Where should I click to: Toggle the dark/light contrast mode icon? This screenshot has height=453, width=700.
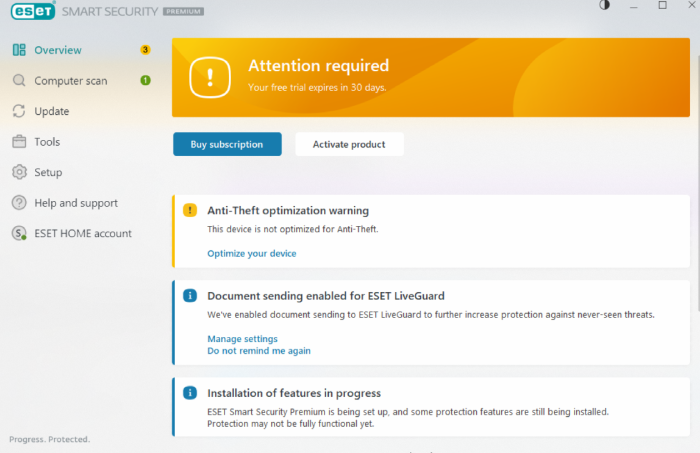[604, 5]
